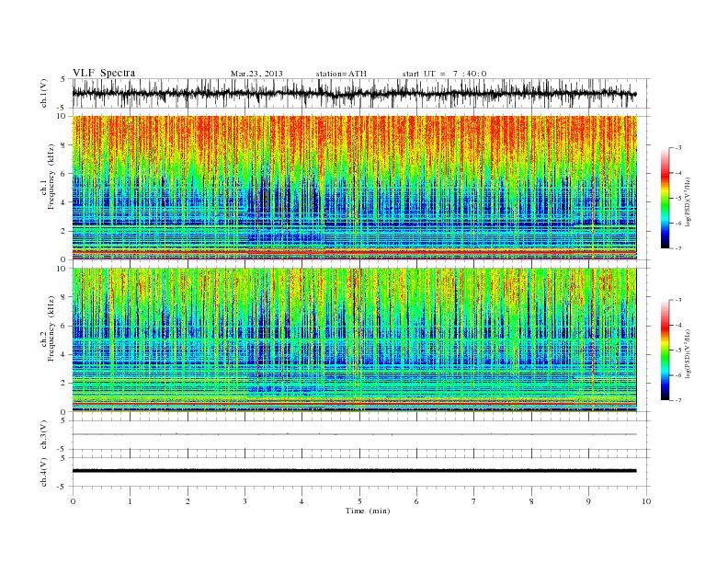Click time axis tick label '7'
Screen dimensions: 728x563
point(474,501)
